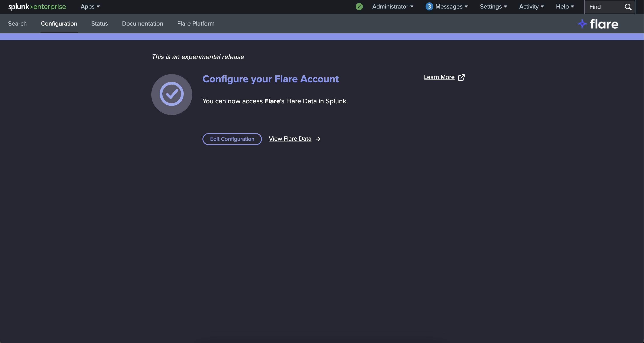
Task: Click the magnifying glass search icon
Action: [628, 7]
